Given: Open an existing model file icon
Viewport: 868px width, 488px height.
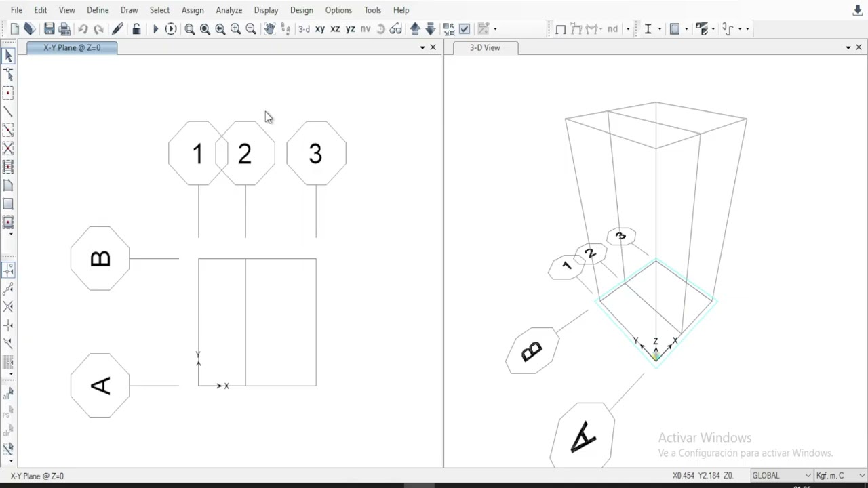Looking at the screenshot, I should coord(29,28).
